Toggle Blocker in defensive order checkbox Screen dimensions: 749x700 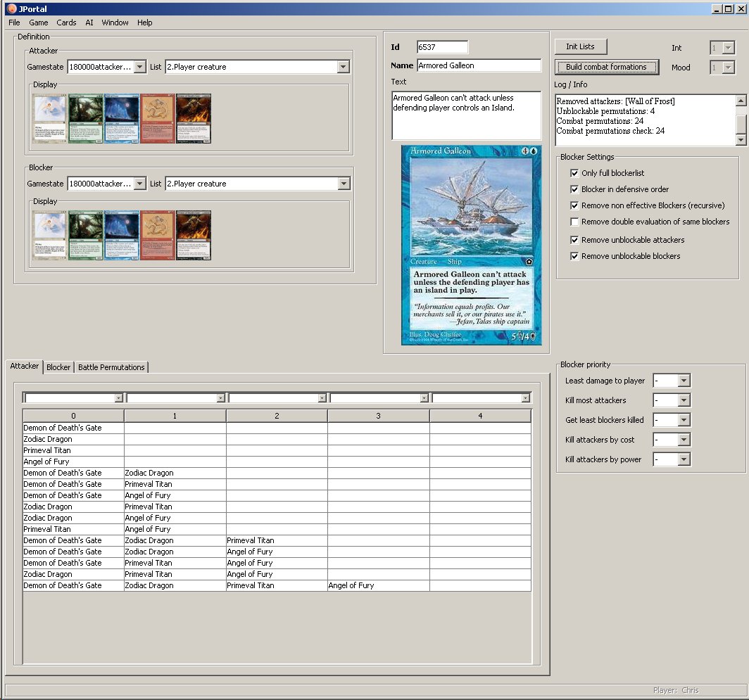pos(574,189)
